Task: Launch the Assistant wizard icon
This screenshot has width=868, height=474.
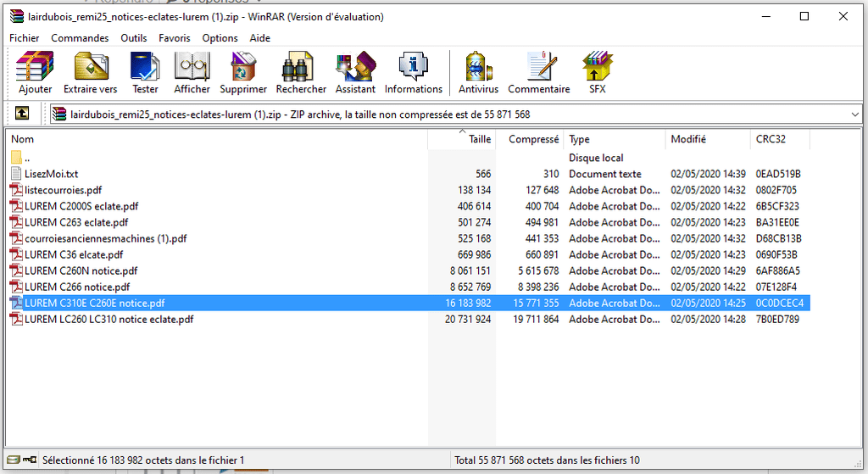Action: 355,66
